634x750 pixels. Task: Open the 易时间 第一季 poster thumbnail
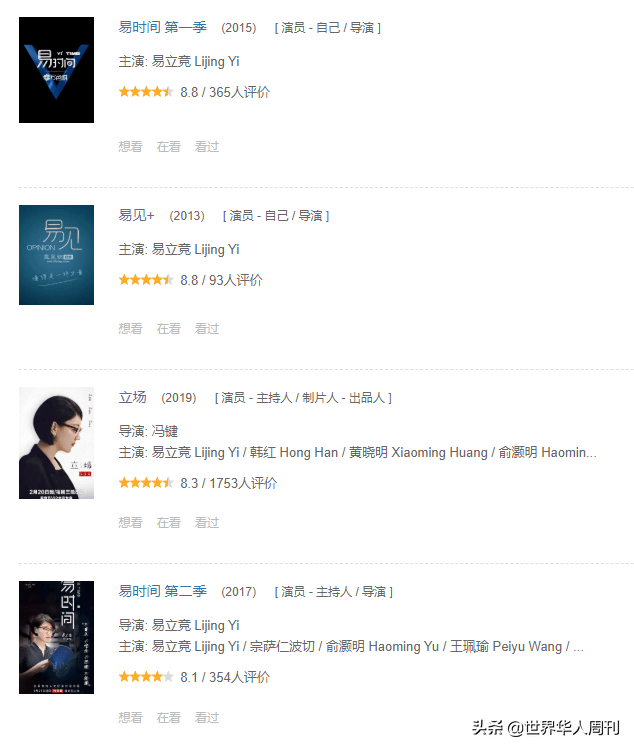pos(56,70)
